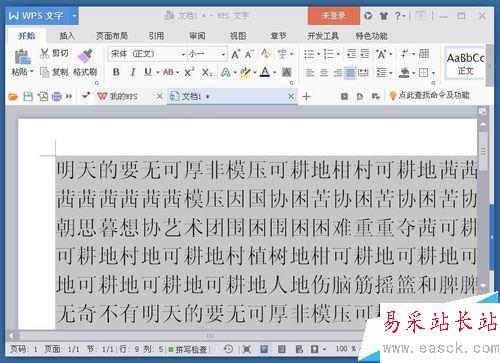Click the decrease indent icon
Screen dimensions: 500x363
point(351,54)
